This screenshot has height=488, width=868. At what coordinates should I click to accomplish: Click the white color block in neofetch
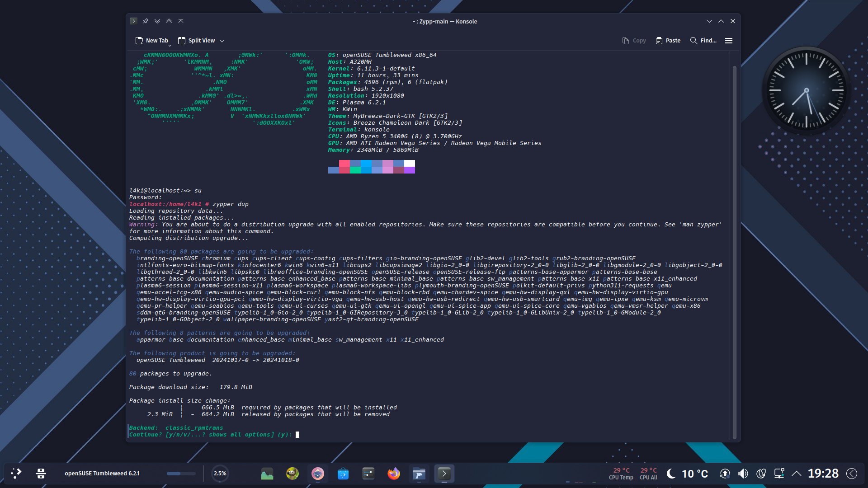(x=409, y=164)
